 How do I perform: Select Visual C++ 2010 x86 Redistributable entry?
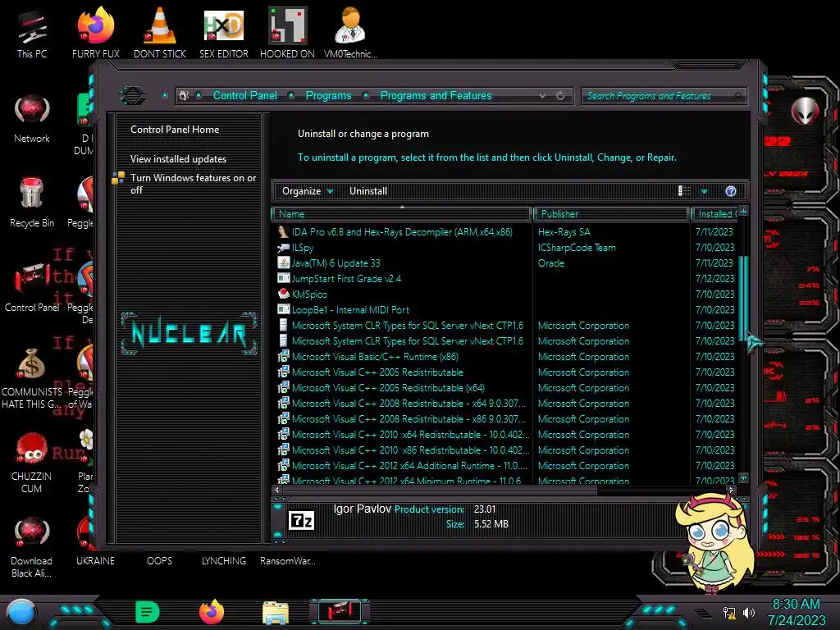pos(410,450)
